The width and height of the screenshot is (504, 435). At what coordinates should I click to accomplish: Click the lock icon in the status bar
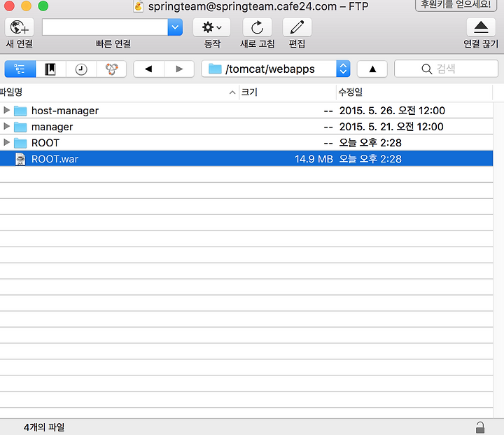click(x=480, y=427)
